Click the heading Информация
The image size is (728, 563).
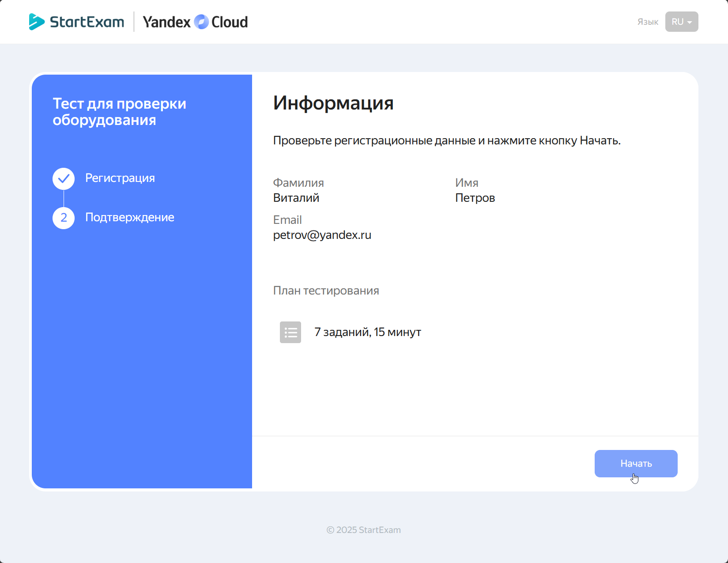(x=334, y=103)
